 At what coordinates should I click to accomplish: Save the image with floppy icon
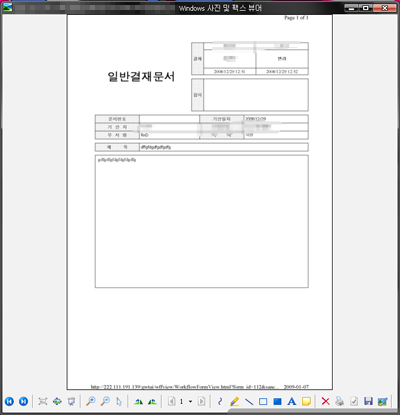[368, 401]
